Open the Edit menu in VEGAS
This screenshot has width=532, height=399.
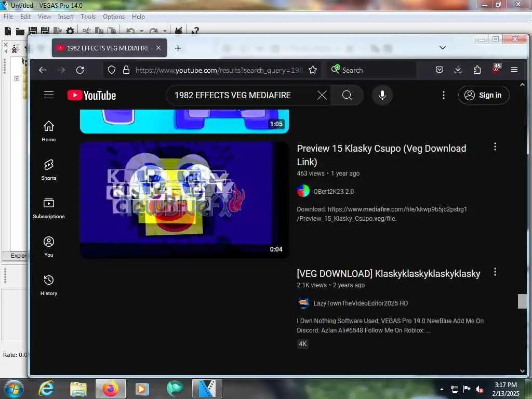25,17
